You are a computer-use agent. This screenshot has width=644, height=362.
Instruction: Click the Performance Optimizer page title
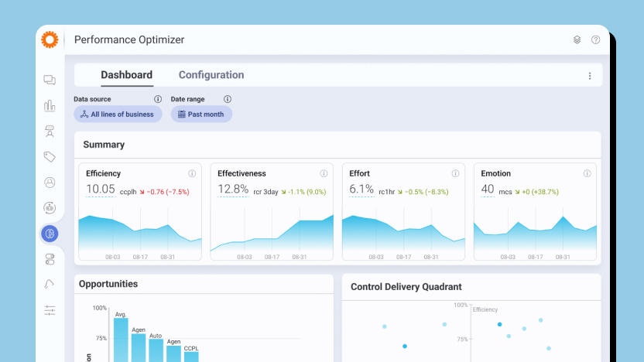tap(129, 39)
